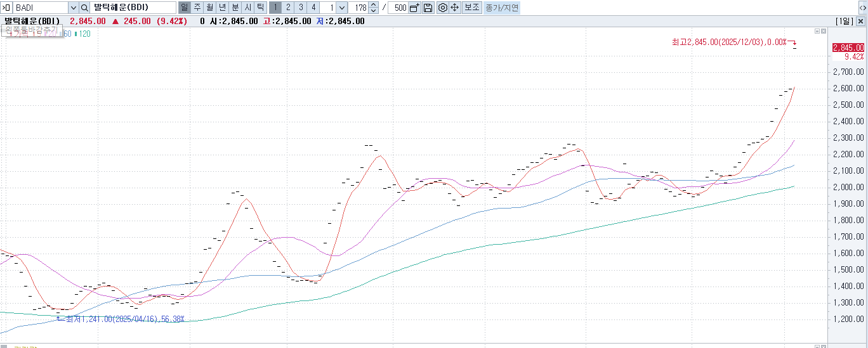Open chart settings gear icon
The height and width of the screenshot is (348, 868).
443,8
